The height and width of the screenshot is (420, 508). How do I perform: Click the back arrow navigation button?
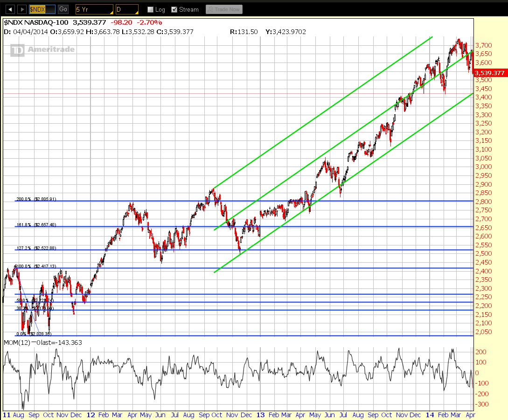(10, 9)
